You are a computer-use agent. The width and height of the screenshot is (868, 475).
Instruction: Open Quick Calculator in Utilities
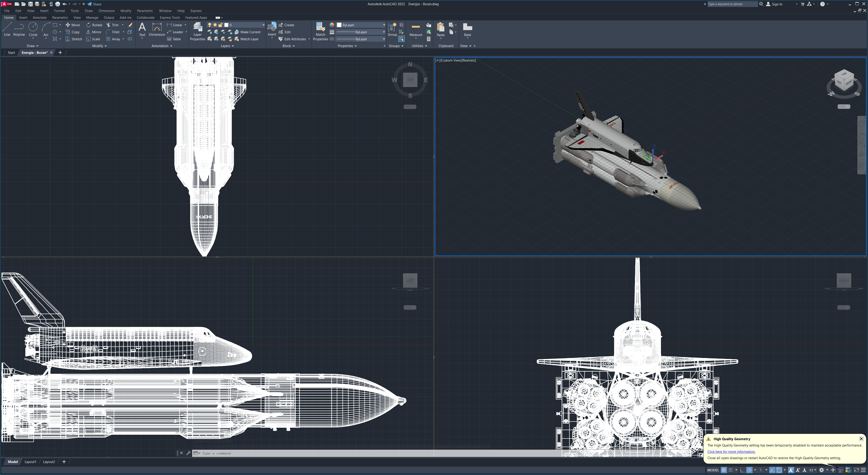coord(429,39)
